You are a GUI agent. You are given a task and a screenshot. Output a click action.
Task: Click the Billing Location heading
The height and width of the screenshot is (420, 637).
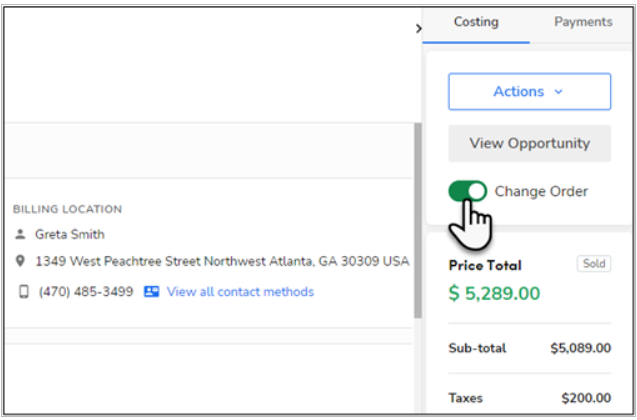tap(67, 210)
